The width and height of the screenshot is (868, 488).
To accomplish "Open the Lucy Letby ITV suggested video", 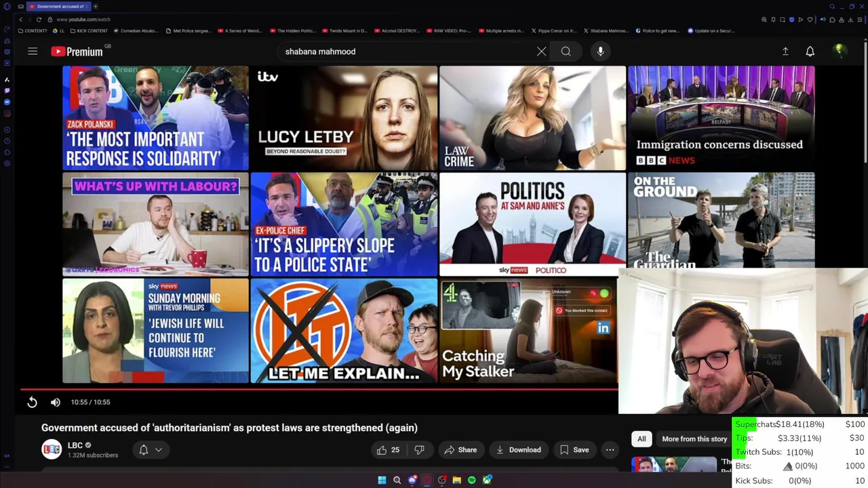I will pos(344,118).
